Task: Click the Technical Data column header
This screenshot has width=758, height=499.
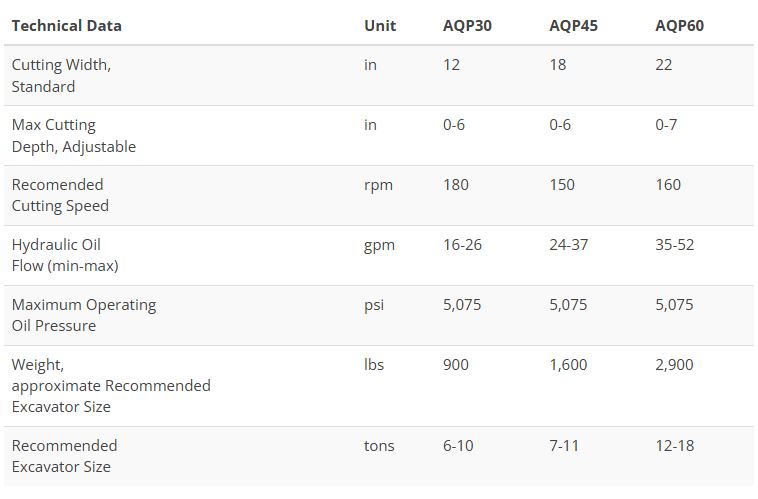Action: tap(66, 25)
